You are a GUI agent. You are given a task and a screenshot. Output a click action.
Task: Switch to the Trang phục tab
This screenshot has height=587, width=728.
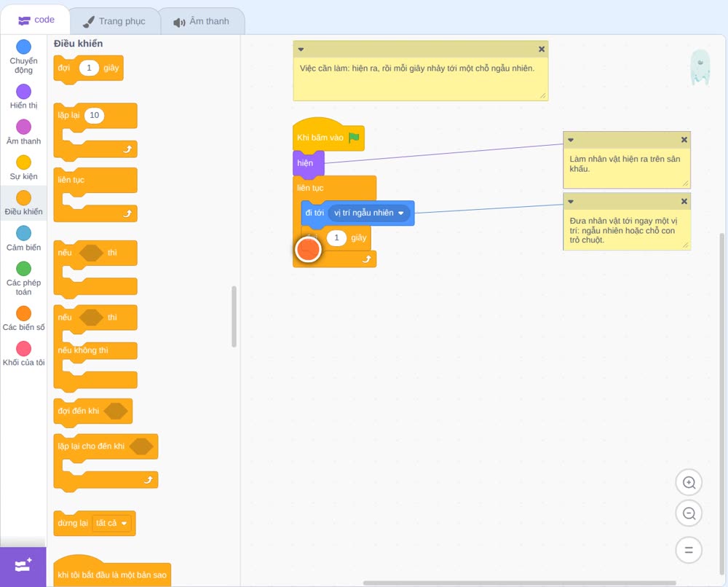coord(114,21)
